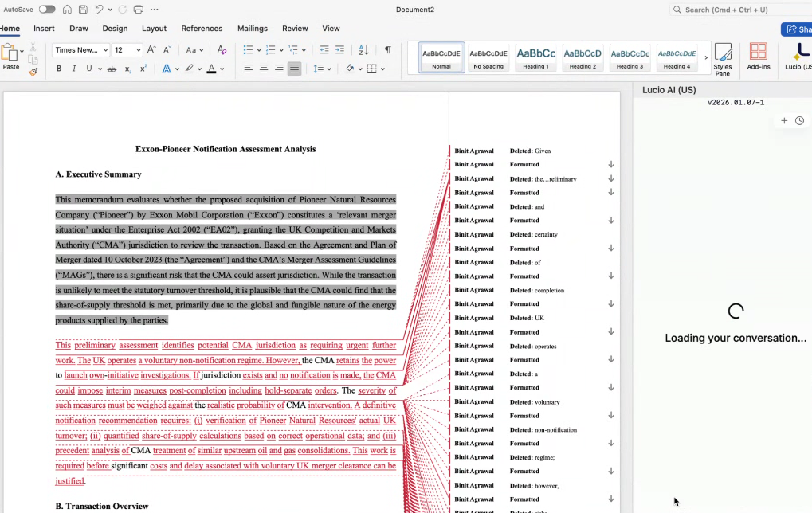Apply the Heading 1 style
812x513 pixels.
click(x=535, y=57)
